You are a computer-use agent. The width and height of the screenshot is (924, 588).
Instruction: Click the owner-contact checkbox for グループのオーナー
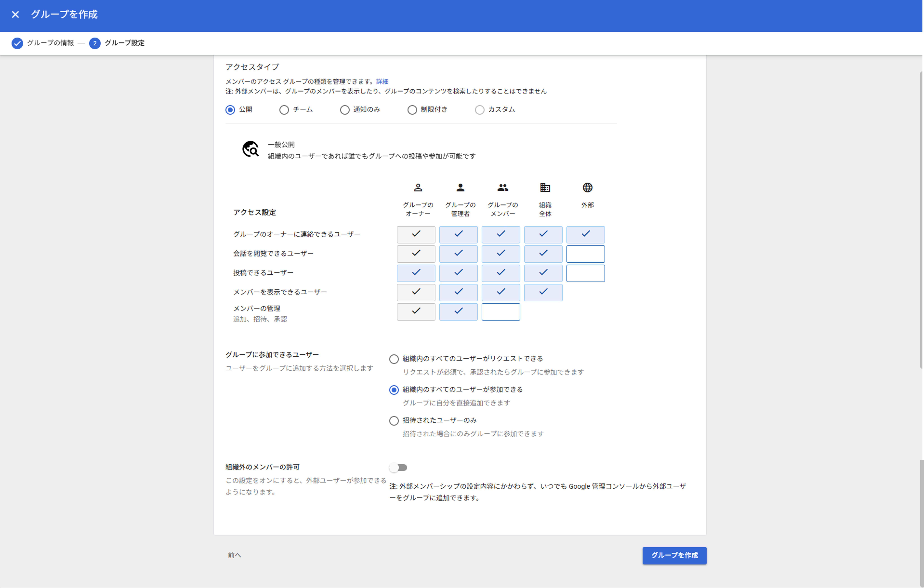point(416,235)
